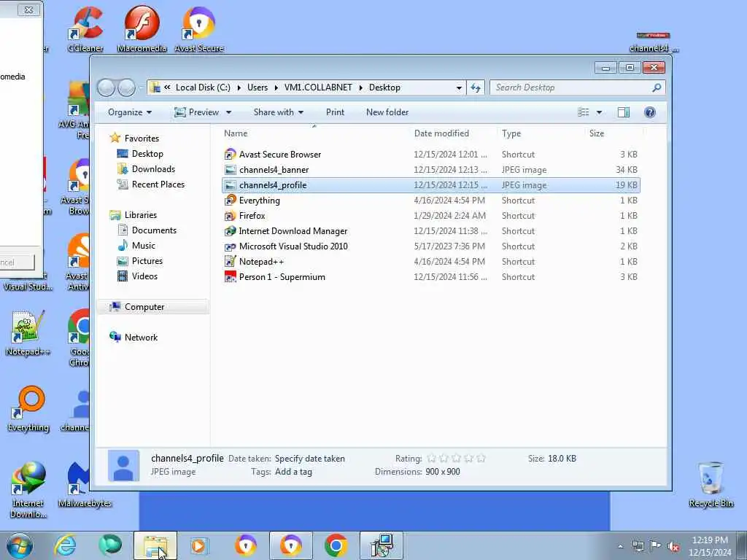Toggle the preview pane icon
The height and width of the screenshot is (560, 747).
point(624,112)
